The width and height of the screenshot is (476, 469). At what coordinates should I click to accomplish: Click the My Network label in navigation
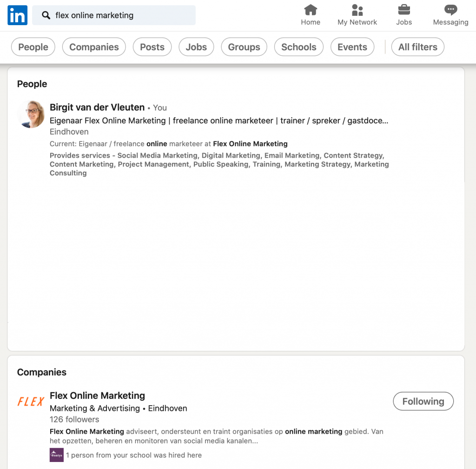[357, 22]
